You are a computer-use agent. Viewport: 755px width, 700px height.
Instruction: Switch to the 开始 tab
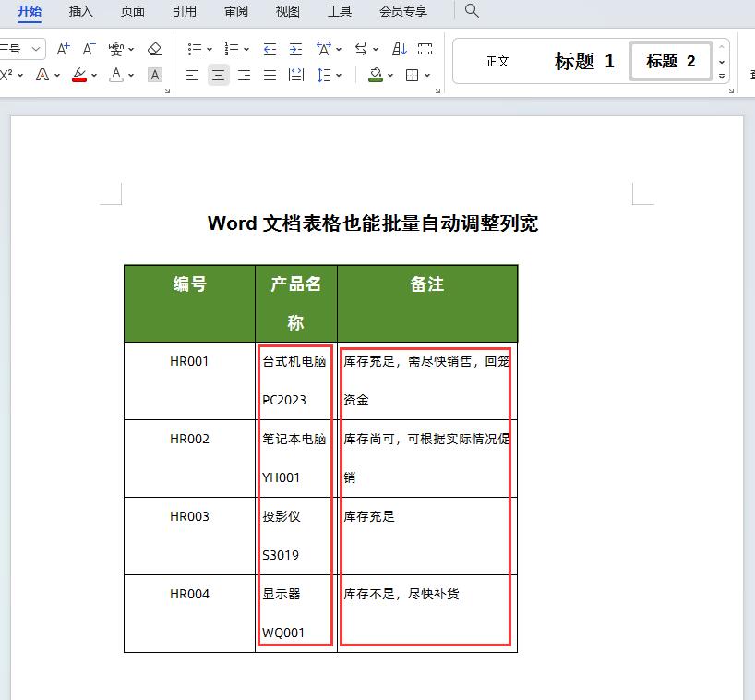(30, 10)
